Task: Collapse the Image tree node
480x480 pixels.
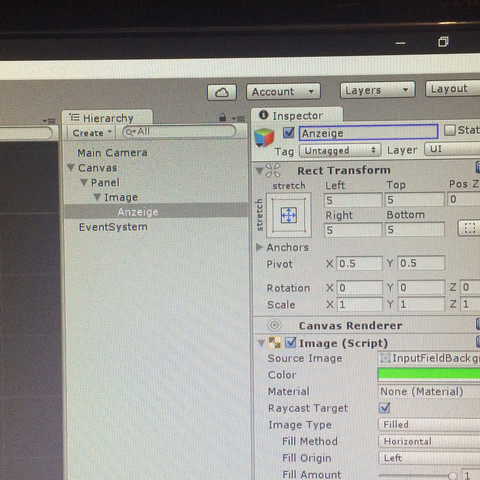Action: pos(97,197)
